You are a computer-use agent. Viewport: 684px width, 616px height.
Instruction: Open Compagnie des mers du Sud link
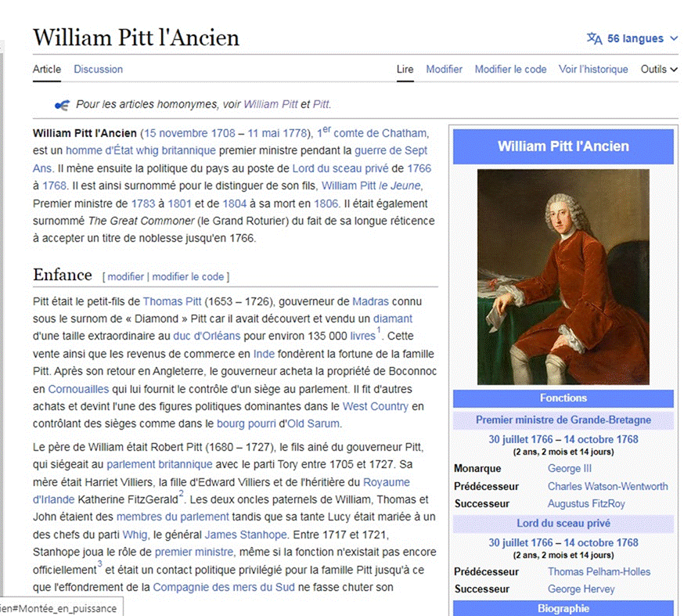[x=224, y=588]
